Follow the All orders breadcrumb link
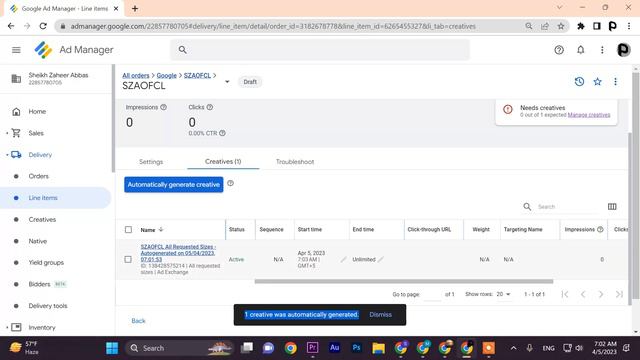Screen dimensions: 640x360 coord(136,76)
